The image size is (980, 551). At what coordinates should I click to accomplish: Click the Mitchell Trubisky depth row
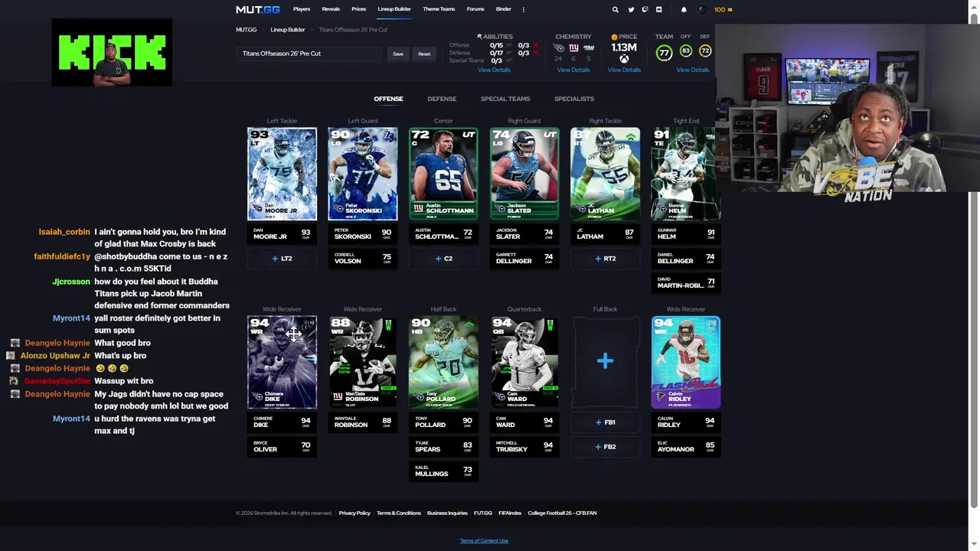click(x=524, y=447)
